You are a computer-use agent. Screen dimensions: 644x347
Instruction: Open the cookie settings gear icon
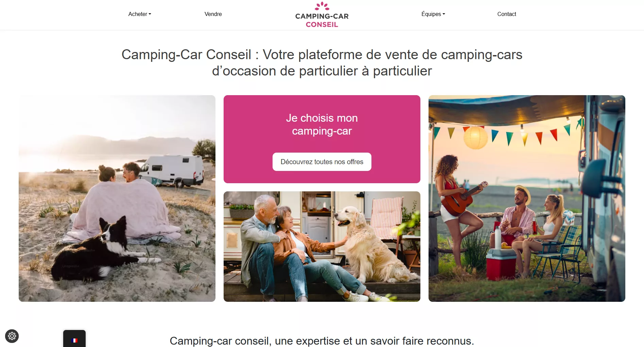coord(12,336)
